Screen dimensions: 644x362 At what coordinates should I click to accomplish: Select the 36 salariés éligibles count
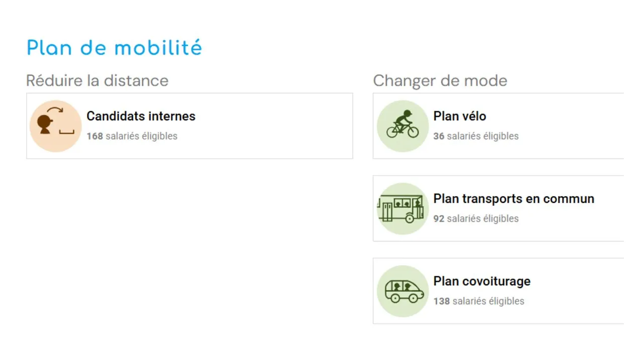click(x=476, y=136)
